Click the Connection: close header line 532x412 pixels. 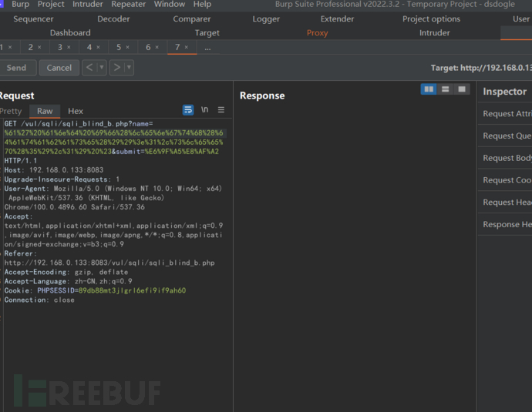point(39,300)
